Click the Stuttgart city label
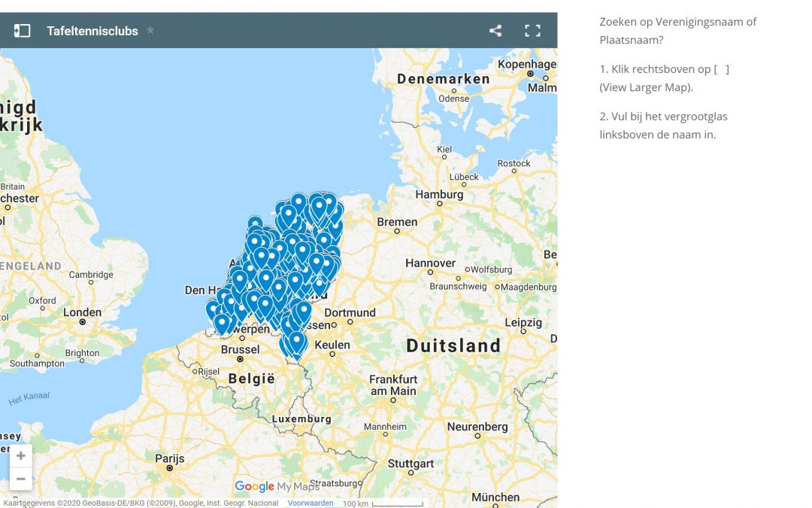 point(411,464)
